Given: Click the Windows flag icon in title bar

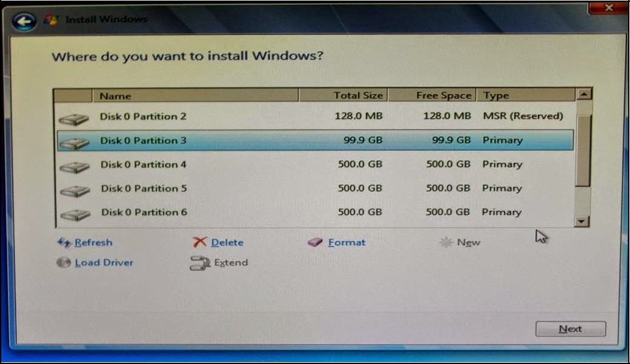Looking at the screenshot, I should click(51, 19).
